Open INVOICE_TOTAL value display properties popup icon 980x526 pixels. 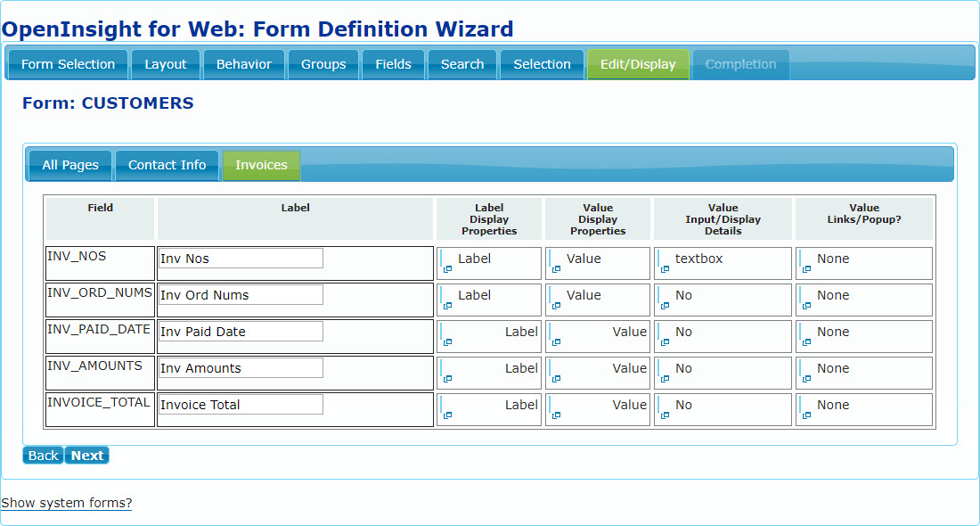556,415
